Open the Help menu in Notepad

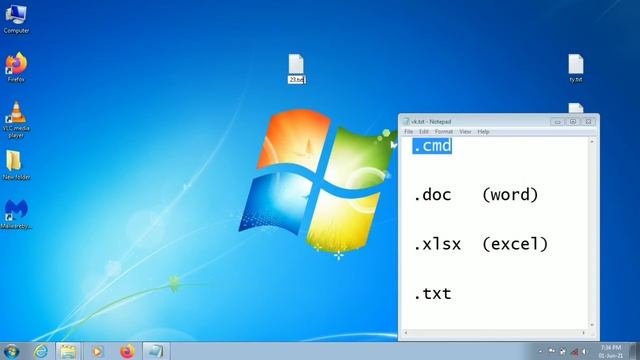pyautogui.click(x=483, y=132)
